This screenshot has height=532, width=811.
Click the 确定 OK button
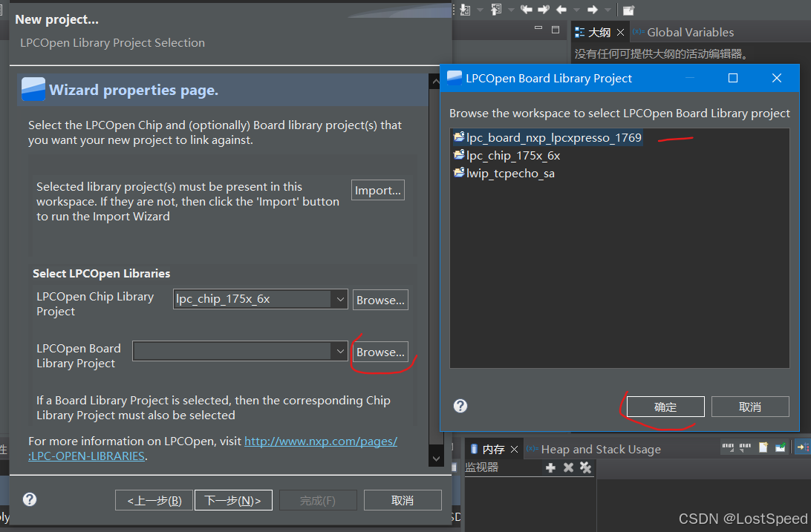pos(665,407)
